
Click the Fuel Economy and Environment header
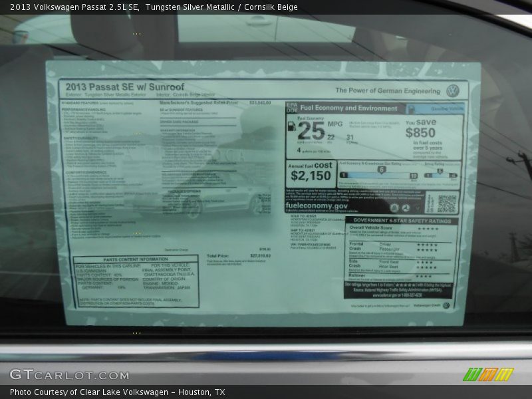(349, 108)
